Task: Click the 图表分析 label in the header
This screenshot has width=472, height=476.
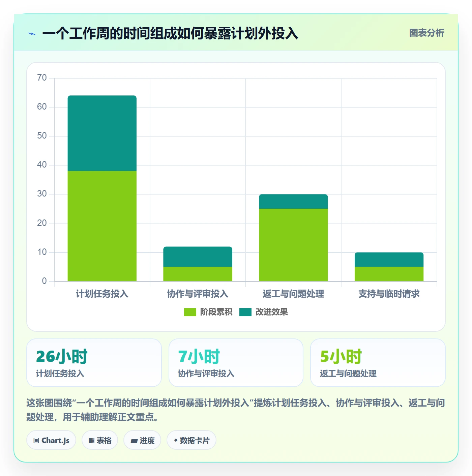Action: 426,33
